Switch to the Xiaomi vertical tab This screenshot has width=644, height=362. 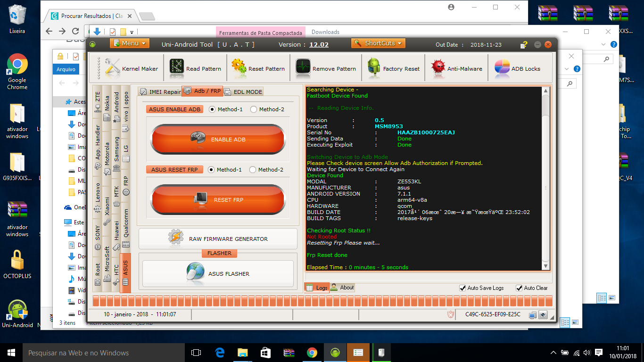(107, 211)
